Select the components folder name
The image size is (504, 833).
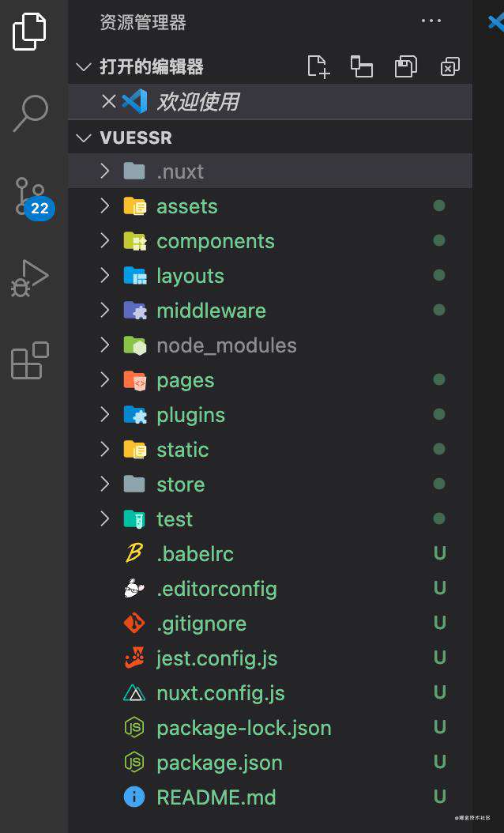[x=216, y=241]
